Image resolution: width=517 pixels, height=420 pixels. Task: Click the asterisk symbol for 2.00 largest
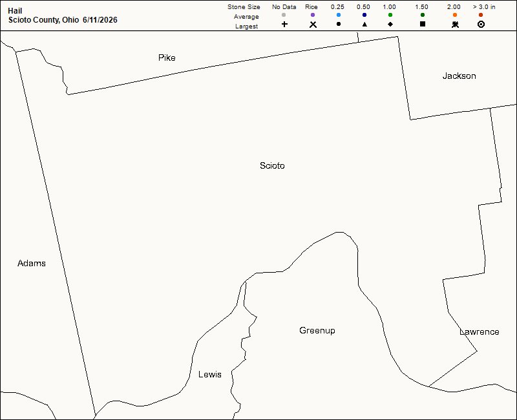(455, 24)
